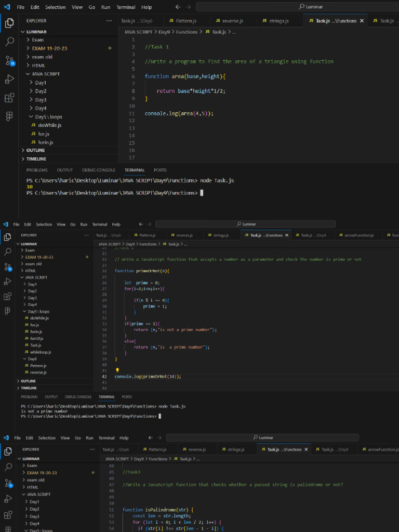Switch to DEBUG CONSOLE tab in the top window
This screenshot has height=532, width=399.
tap(99, 170)
